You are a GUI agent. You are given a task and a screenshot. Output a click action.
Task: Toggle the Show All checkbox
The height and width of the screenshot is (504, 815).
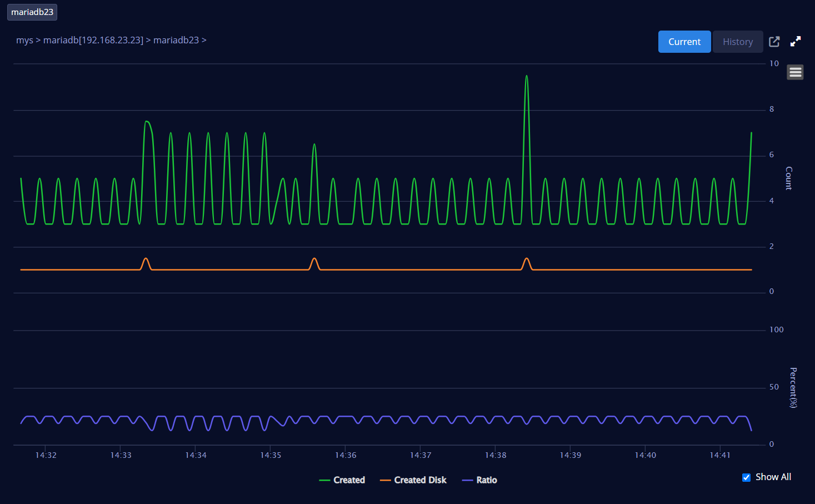[746, 477]
